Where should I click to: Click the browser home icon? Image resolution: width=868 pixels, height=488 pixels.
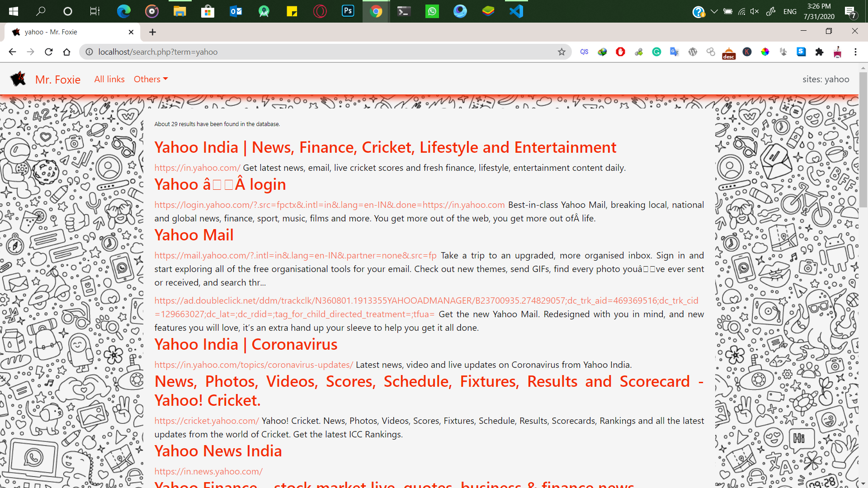67,52
